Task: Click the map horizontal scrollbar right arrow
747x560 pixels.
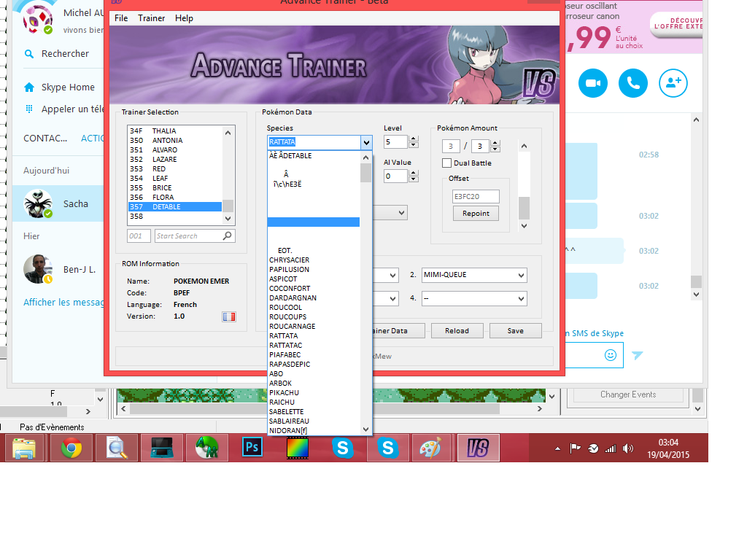Action: point(539,409)
